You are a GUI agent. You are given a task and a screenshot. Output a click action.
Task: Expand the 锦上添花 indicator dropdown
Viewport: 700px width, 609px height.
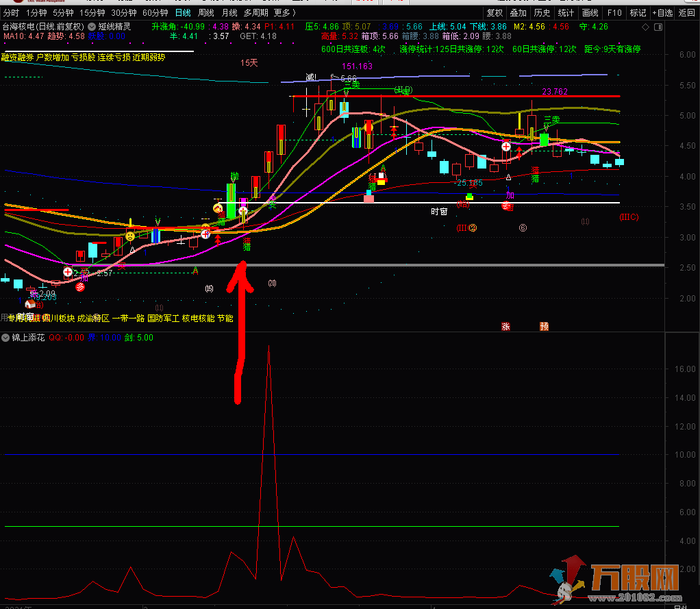6,338
